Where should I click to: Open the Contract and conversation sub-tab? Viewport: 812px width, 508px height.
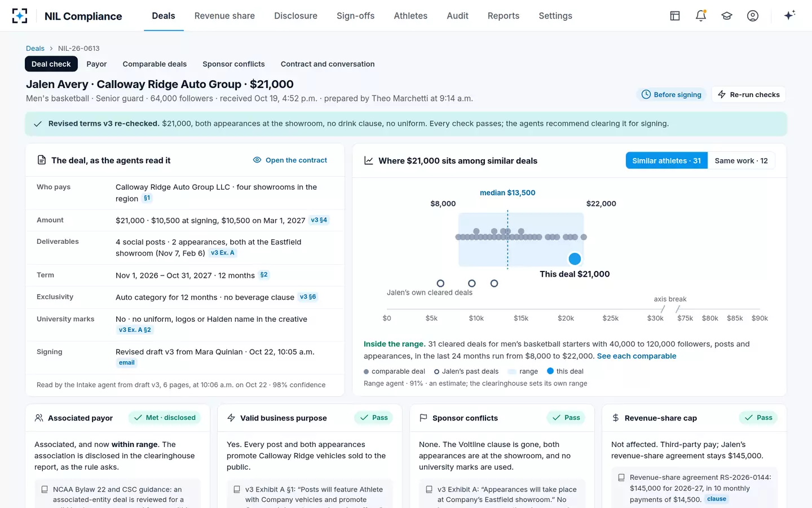click(328, 64)
